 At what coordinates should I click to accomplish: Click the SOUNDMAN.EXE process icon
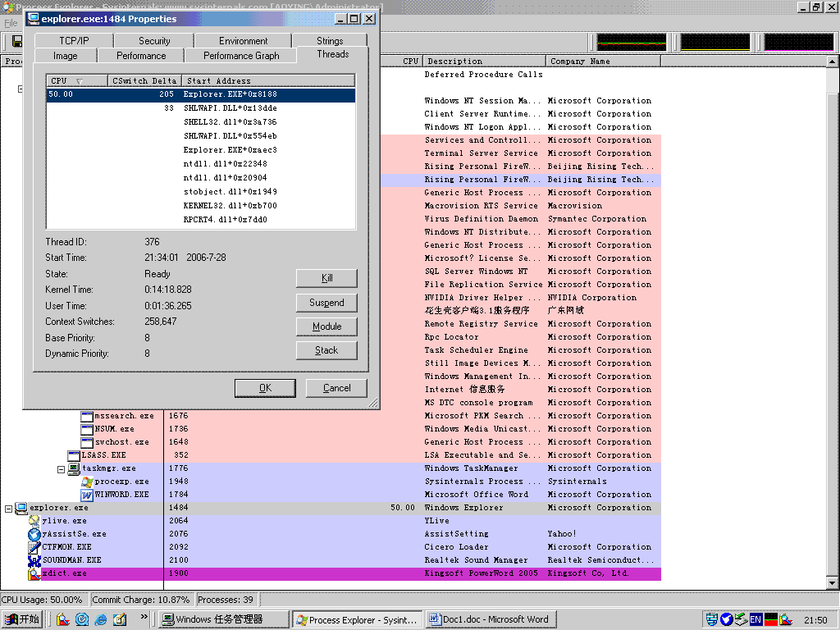34,560
